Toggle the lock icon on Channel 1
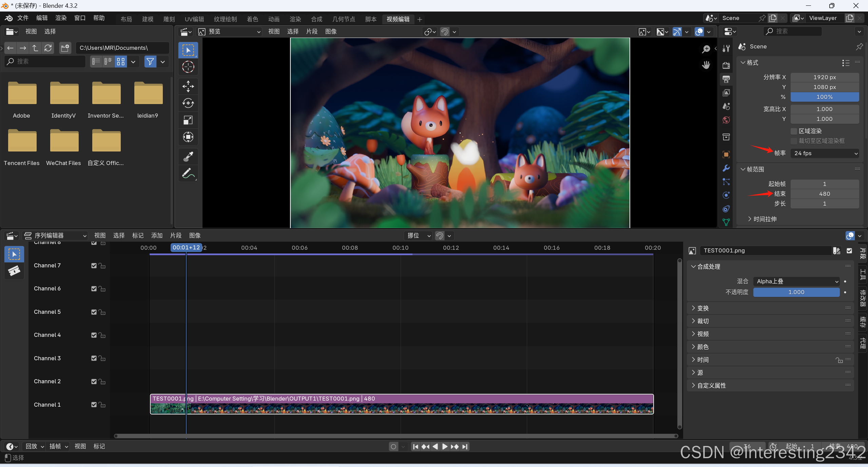The height and width of the screenshot is (467, 868). [102, 405]
